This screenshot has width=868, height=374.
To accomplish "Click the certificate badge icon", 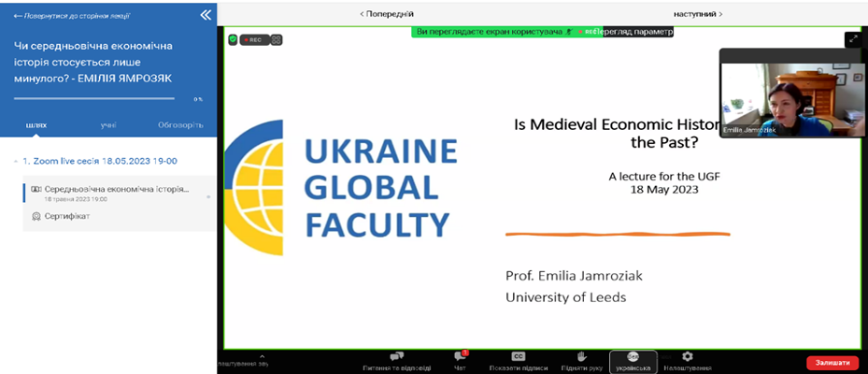I will (x=36, y=216).
